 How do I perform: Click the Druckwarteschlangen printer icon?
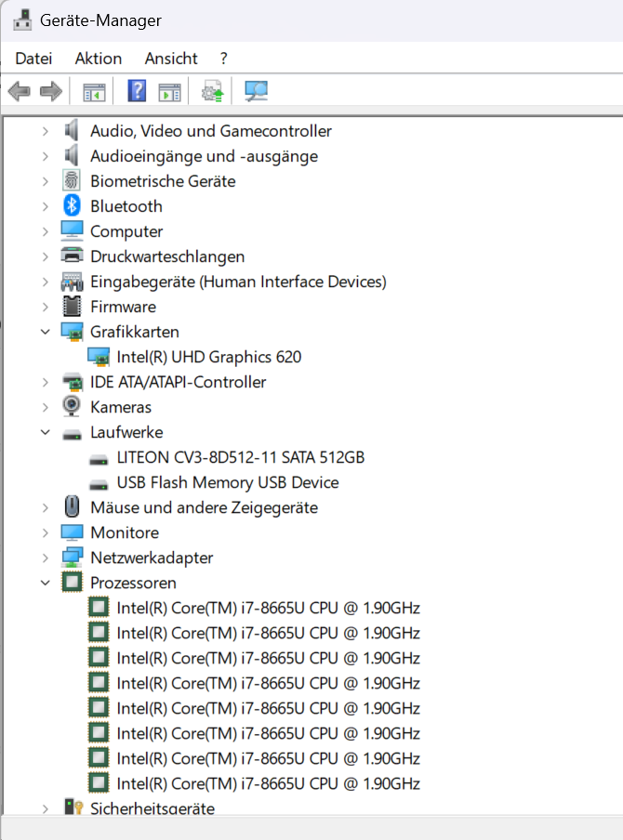pyautogui.click(x=72, y=255)
